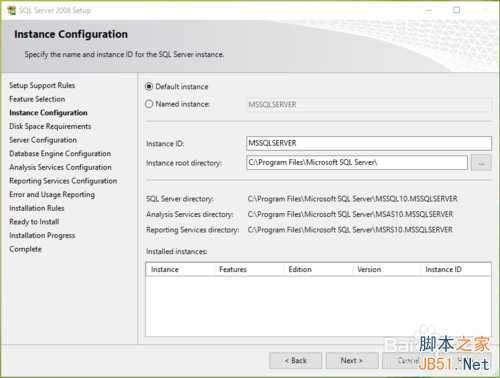Open the Disk Space Requirements step
This screenshot has height=378, width=500.
[50, 126]
